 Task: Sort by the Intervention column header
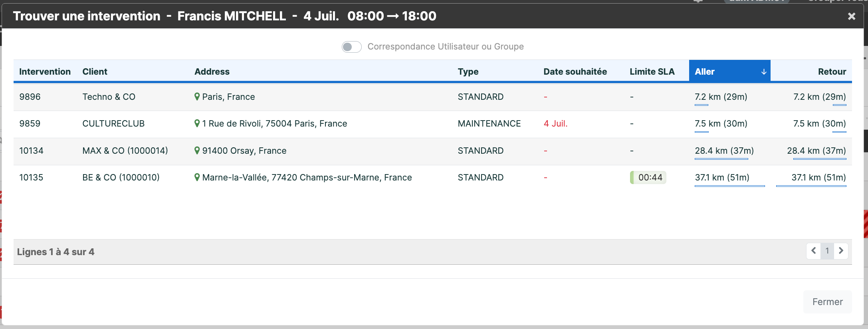(x=45, y=72)
